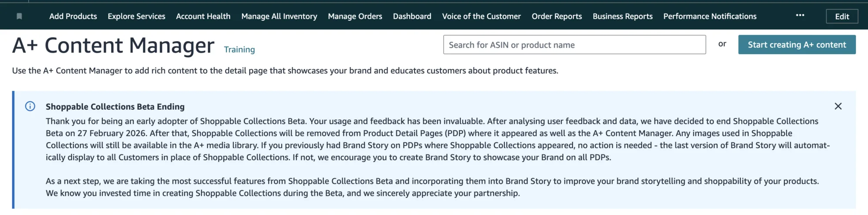Go to Order Reports
Image resolution: width=868 pixels, height=215 pixels.
(x=556, y=16)
